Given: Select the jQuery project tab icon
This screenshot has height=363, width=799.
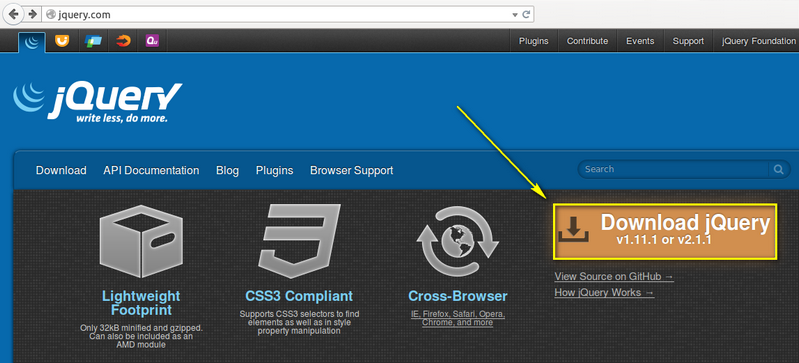Looking at the screenshot, I should pyautogui.click(x=32, y=42).
